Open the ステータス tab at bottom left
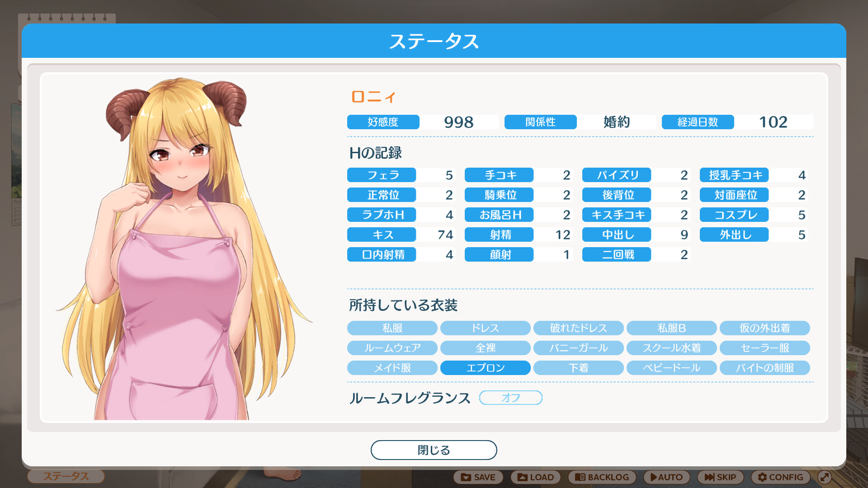The image size is (868, 488). [66, 477]
